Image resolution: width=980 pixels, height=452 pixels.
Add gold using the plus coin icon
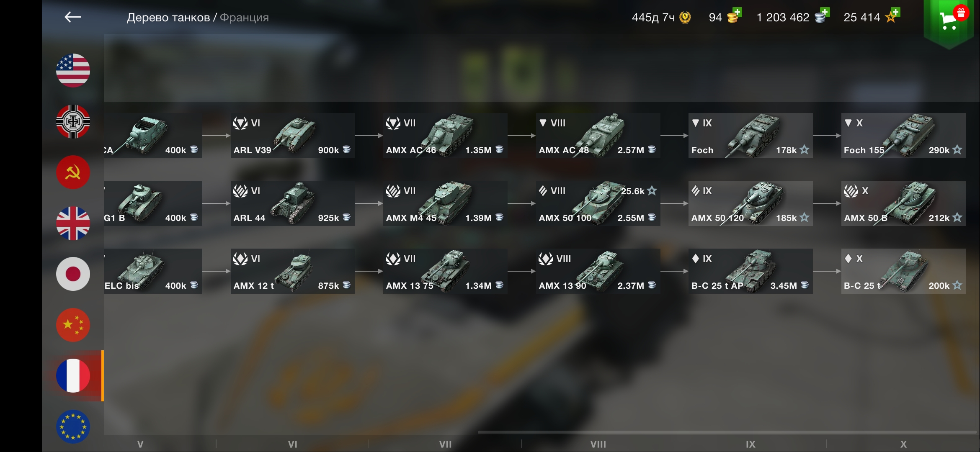tap(734, 16)
